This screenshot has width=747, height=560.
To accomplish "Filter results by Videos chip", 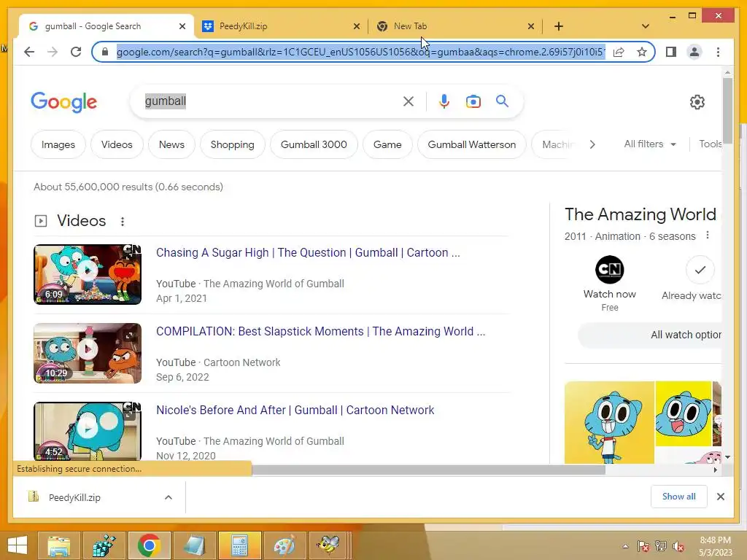I will (x=117, y=144).
